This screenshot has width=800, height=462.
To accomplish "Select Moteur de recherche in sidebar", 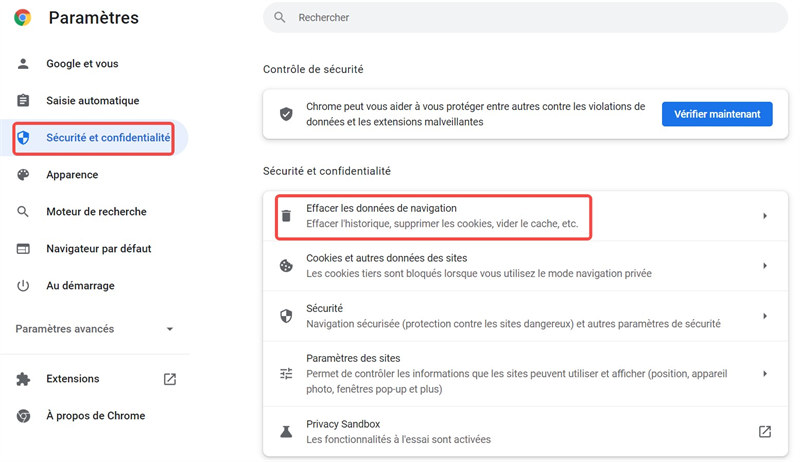I will pyautogui.click(x=94, y=212).
